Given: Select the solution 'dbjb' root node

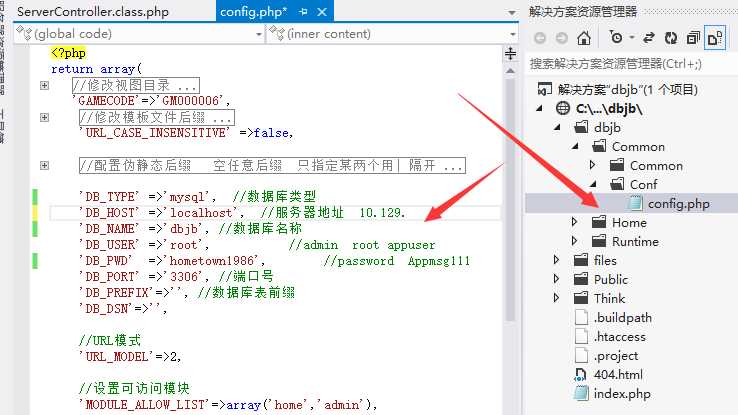Looking at the screenshot, I should pyautogui.click(x=627, y=89).
